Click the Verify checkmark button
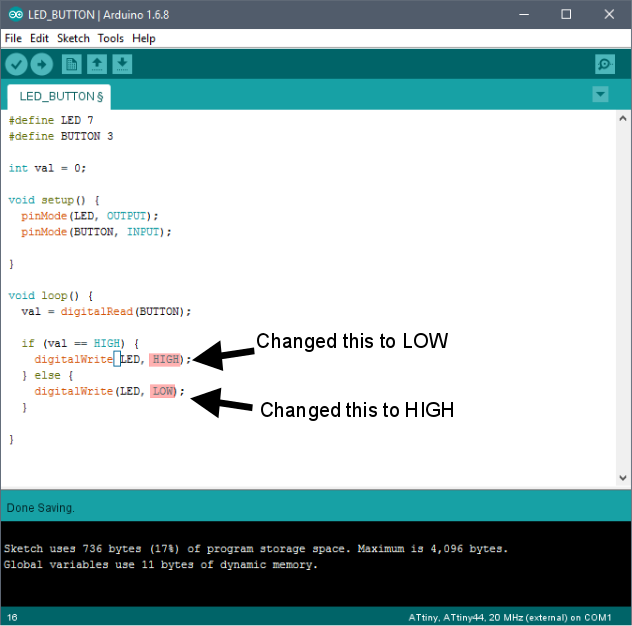Viewport: 632px width, 626px height. click(16, 64)
